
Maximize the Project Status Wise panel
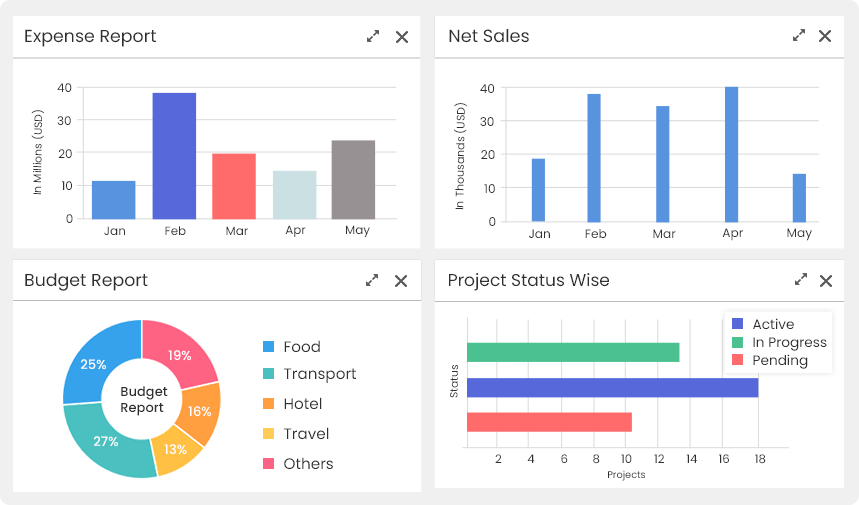pyautogui.click(x=800, y=280)
